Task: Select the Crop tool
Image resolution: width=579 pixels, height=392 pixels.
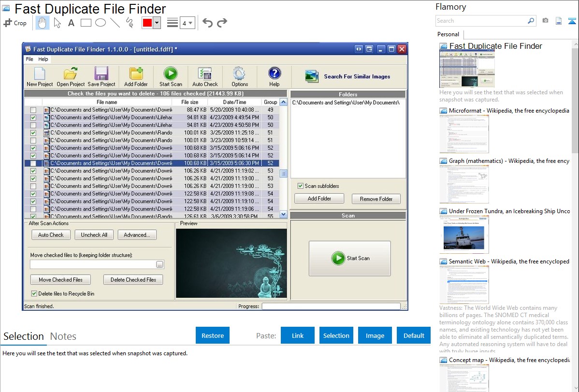Action: (15, 23)
